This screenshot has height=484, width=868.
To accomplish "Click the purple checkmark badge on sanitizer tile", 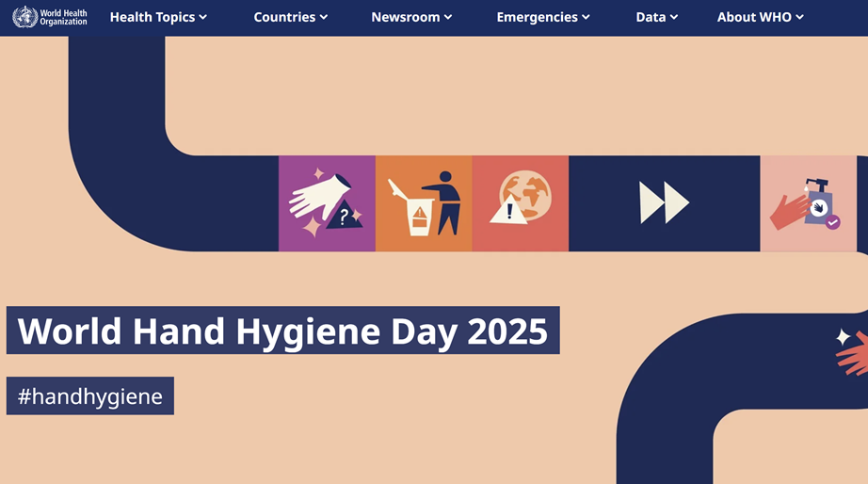I will pyautogui.click(x=832, y=222).
